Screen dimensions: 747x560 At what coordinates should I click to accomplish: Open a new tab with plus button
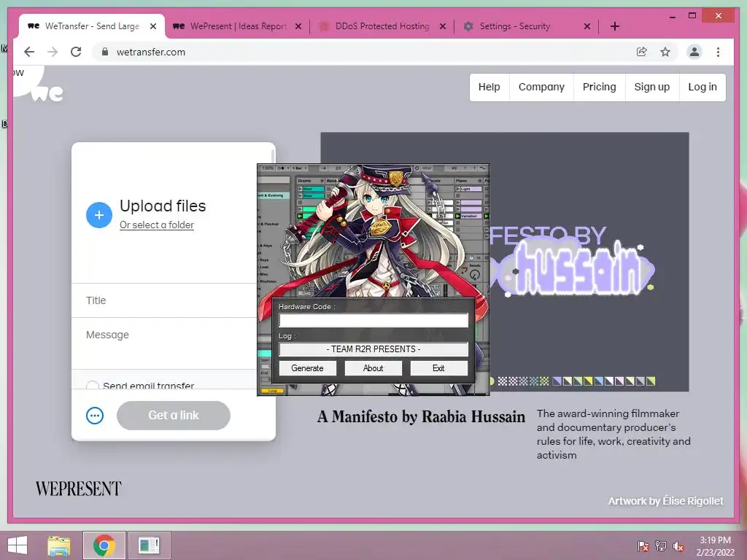(614, 26)
